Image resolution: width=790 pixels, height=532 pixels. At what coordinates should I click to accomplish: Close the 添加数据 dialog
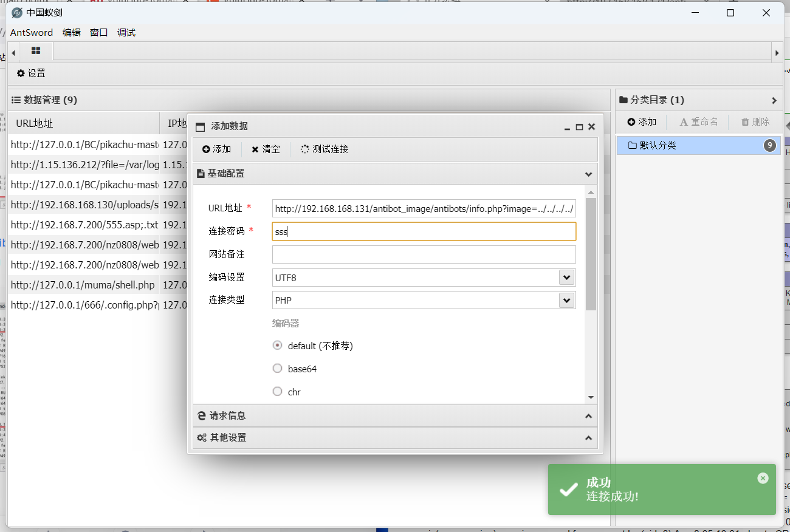pos(591,127)
